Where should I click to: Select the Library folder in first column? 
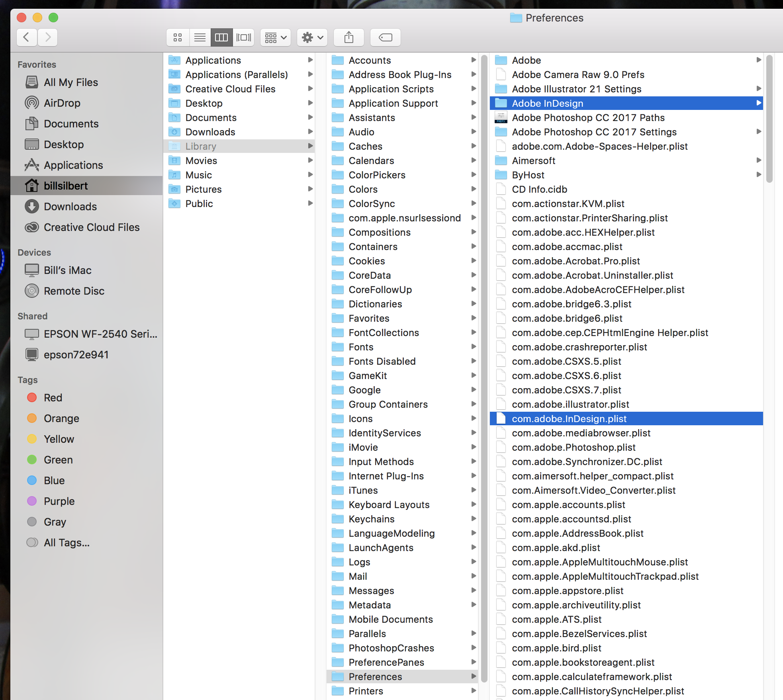[239, 146]
